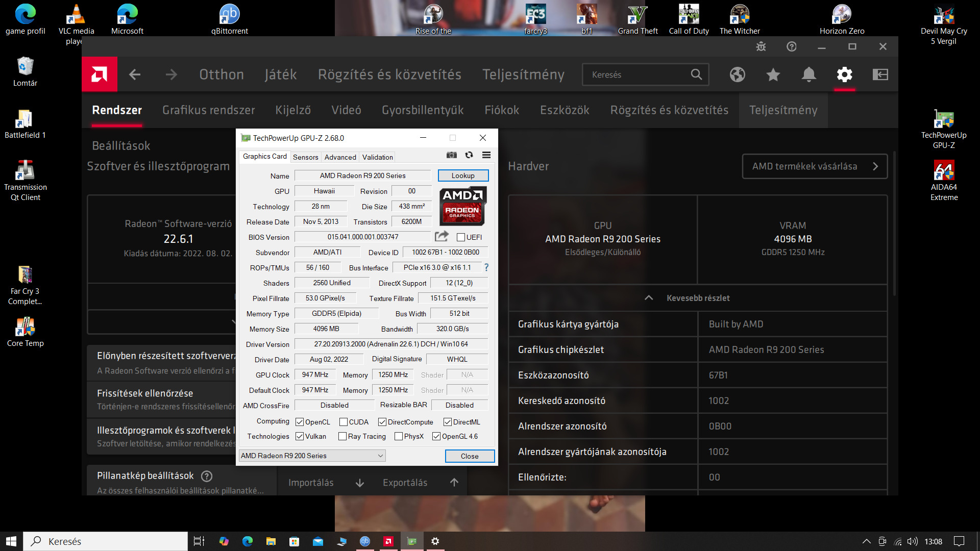
Task: Click the GPU-Z screenshot camera icon
Action: [x=452, y=155]
